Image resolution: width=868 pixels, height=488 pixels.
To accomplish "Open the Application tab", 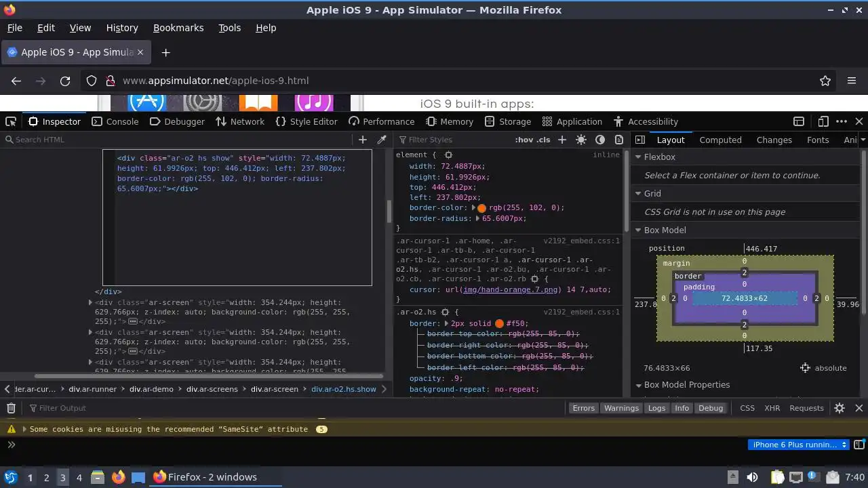I will (x=572, y=121).
